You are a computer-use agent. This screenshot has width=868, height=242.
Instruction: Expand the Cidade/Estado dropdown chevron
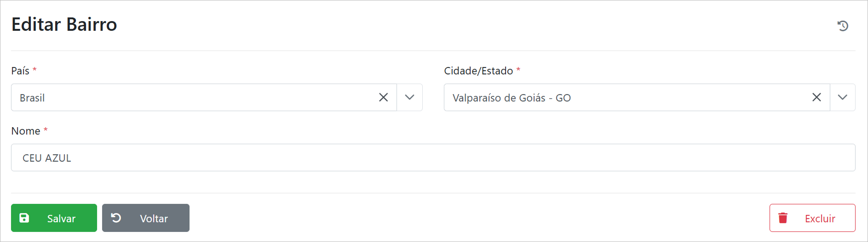[x=842, y=97]
